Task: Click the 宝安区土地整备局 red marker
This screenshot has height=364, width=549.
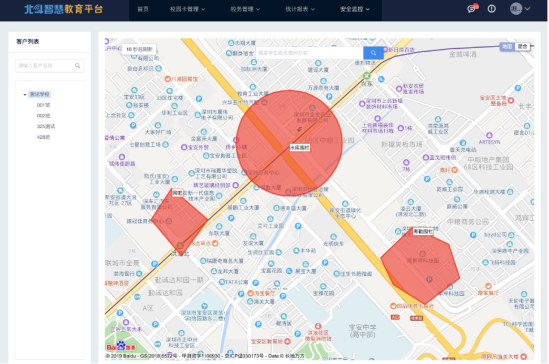Action: pyautogui.click(x=511, y=100)
